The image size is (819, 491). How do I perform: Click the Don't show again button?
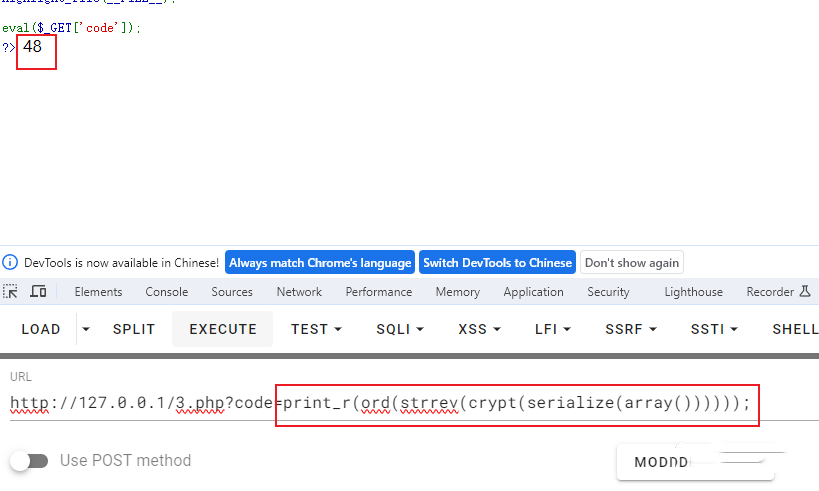631,262
